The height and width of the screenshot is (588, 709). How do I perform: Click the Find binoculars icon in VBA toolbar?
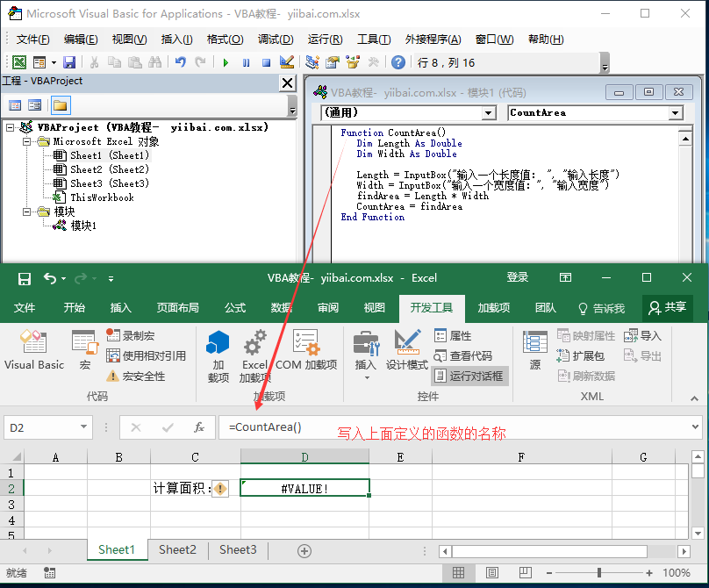tap(154, 62)
